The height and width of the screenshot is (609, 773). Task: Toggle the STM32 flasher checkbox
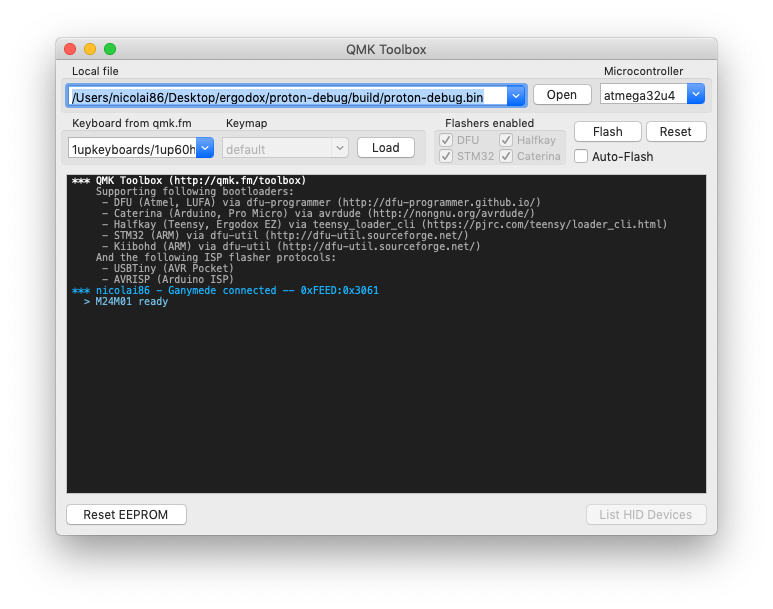pyautogui.click(x=446, y=156)
